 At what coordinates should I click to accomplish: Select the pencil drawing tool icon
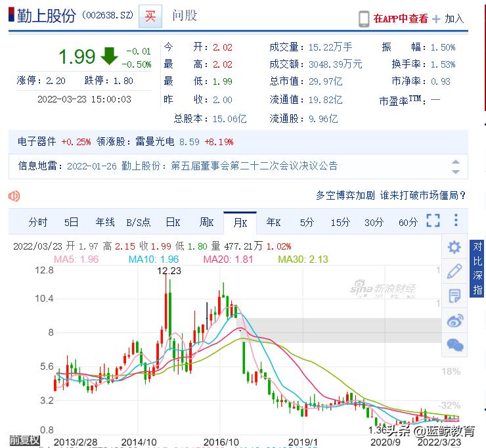point(454,271)
